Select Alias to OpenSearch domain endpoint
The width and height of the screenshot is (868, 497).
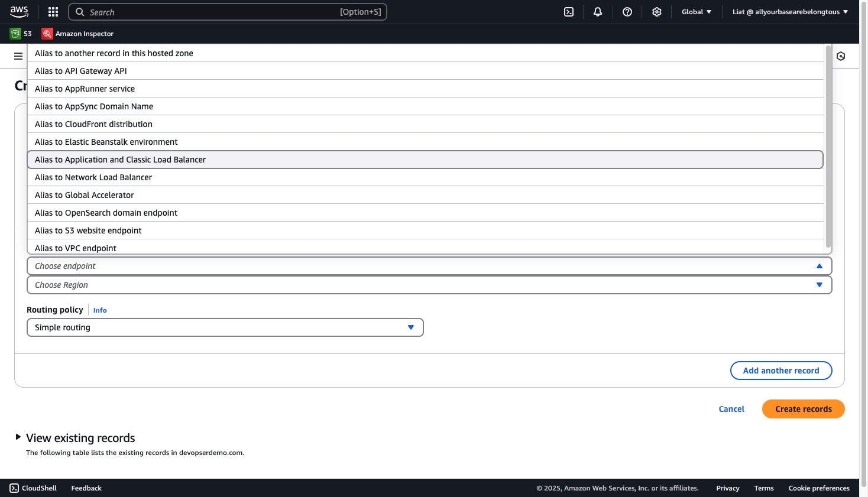point(425,213)
